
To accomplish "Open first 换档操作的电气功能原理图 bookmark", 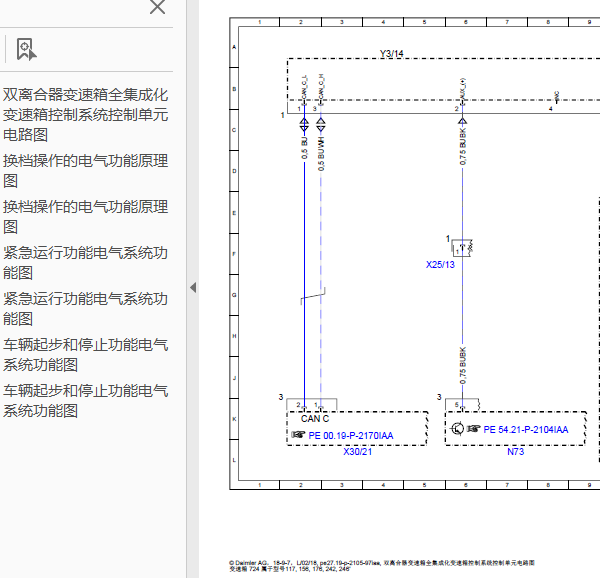I will (x=85, y=171).
